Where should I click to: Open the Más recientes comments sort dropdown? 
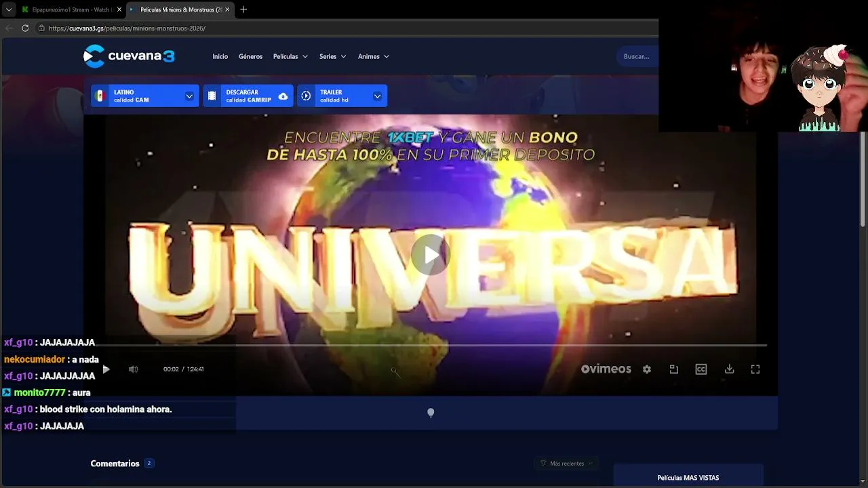[567, 464]
